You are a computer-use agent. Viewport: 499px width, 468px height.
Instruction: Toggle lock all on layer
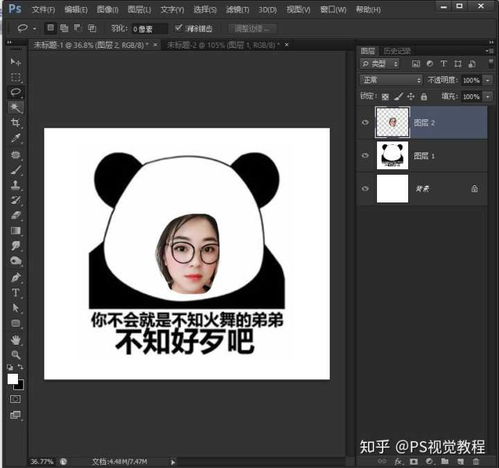coord(424,97)
